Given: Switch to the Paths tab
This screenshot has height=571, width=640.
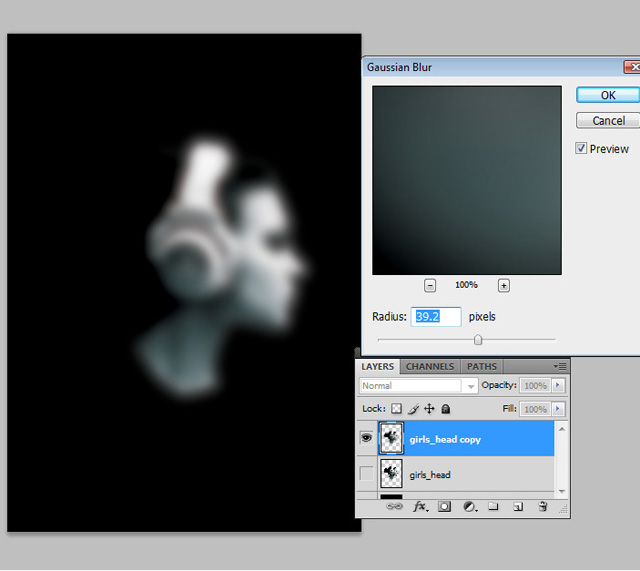Looking at the screenshot, I should [x=482, y=367].
